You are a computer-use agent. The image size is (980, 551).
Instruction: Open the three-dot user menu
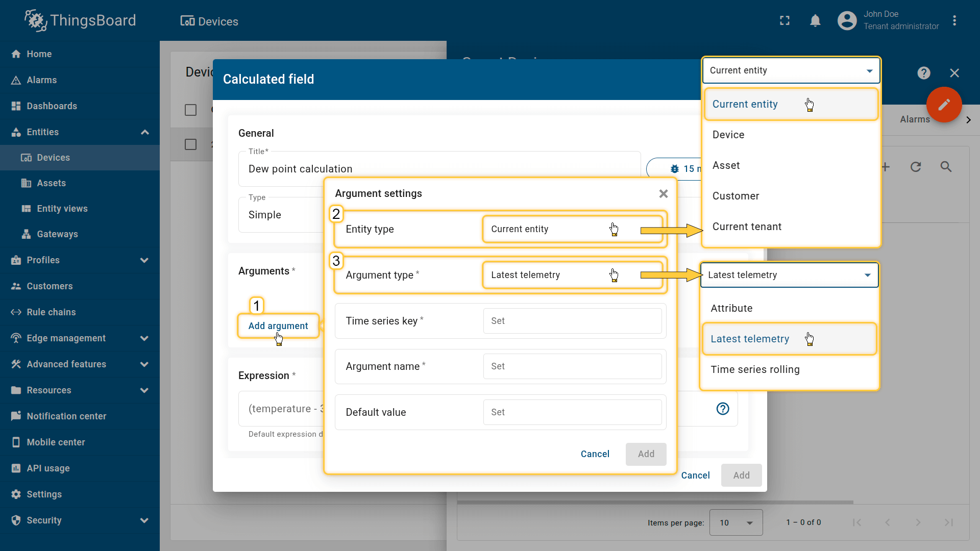pos(954,21)
